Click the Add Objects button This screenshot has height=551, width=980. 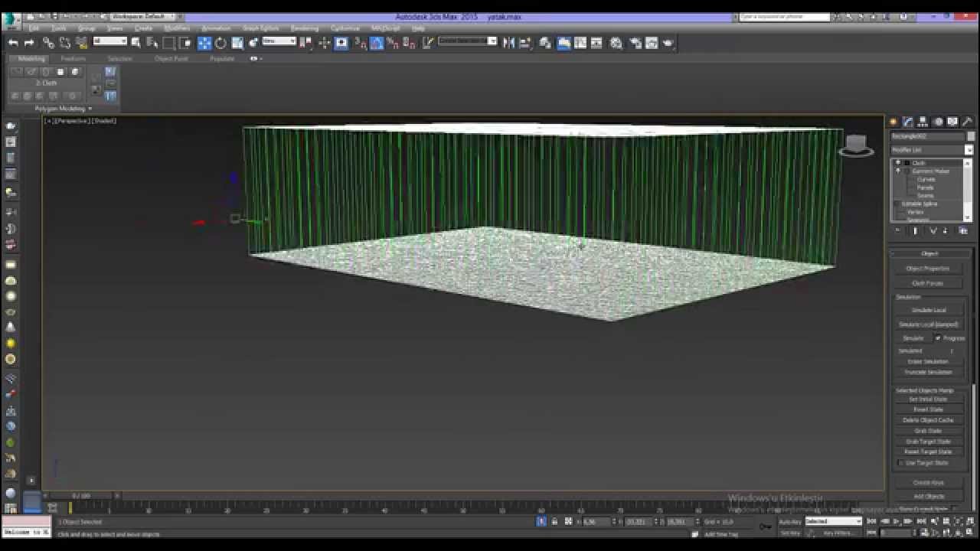coord(928,496)
